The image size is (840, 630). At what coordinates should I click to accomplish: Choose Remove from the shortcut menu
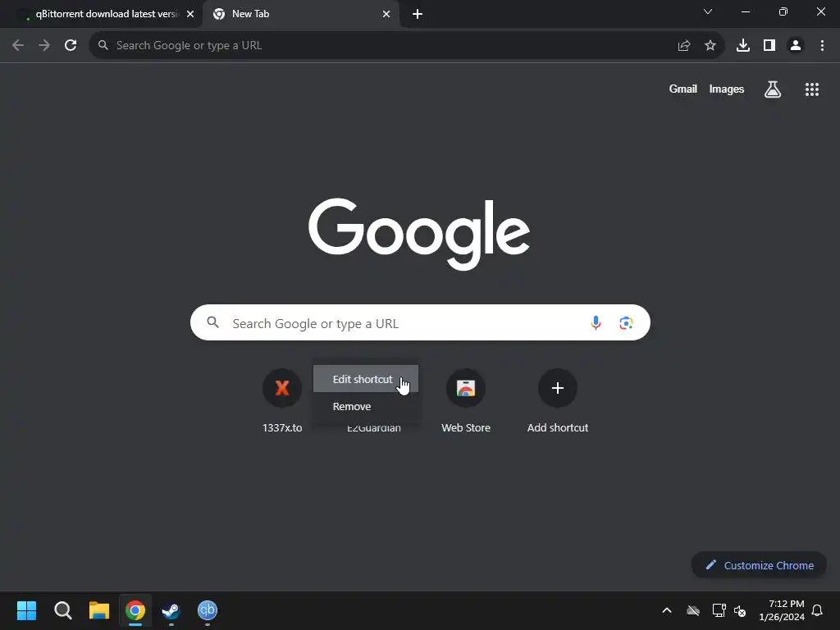point(365,407)
